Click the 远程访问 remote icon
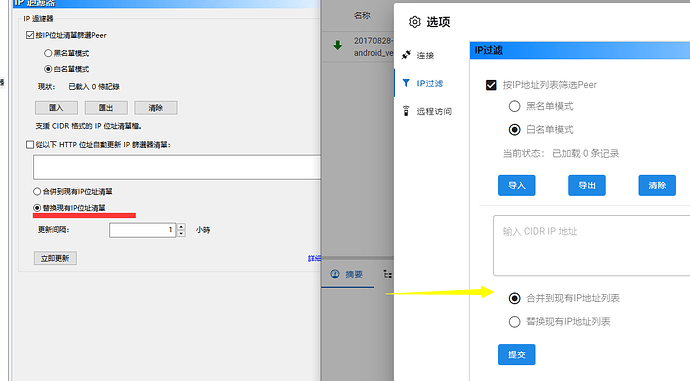The height and width of the screenshot is (381, 690). tap(406, 111)
